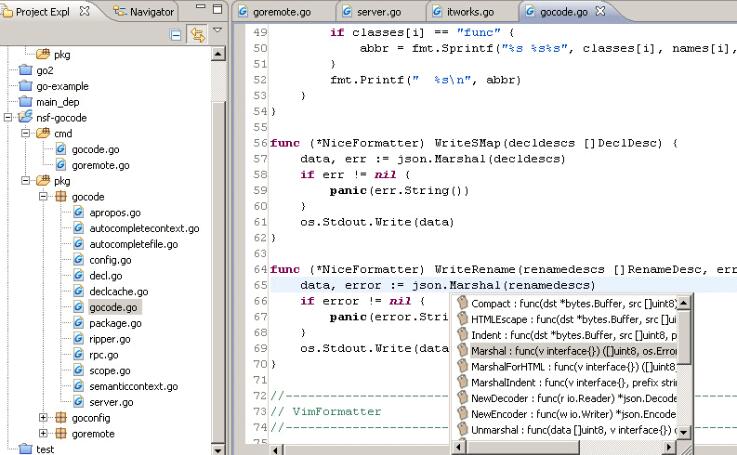Viewport: 737px width, 455px height.
Task: Choose highlighted Marshal completion proposal
Action: pyautogui.click(x=566, y=351)
